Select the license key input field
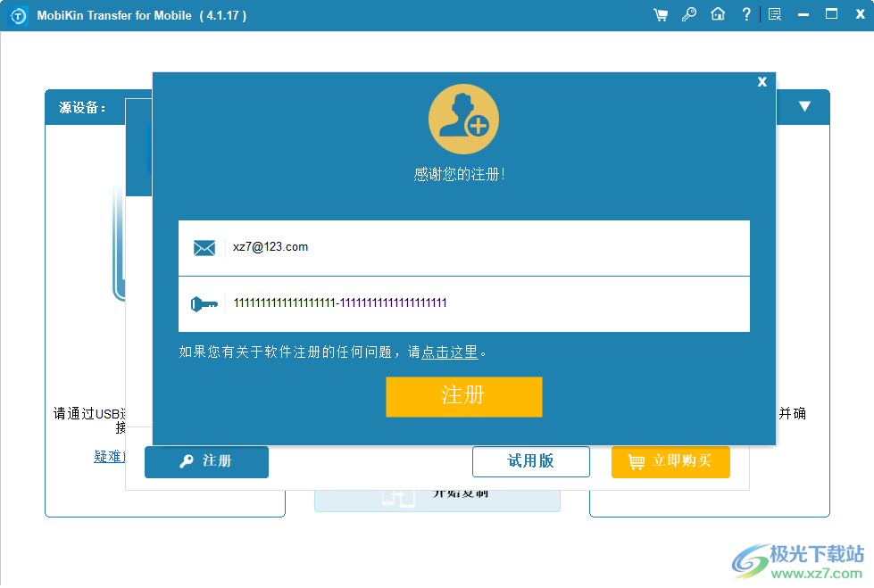 (x=464, y=302)
